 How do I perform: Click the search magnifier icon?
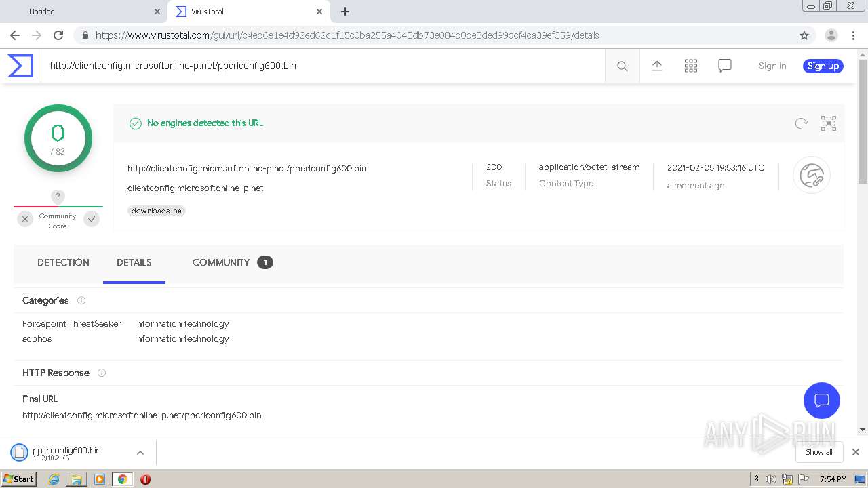(622, 66)
